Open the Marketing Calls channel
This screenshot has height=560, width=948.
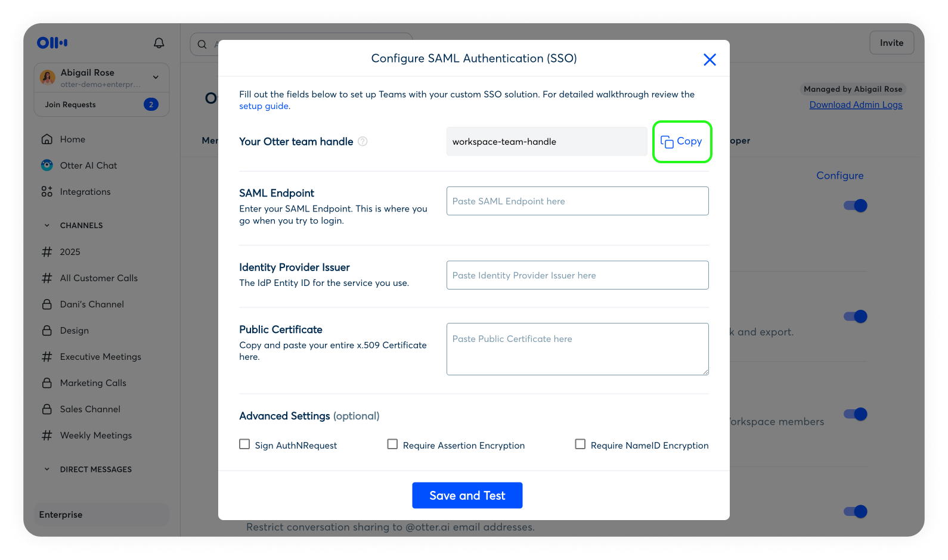pos(92,382)
